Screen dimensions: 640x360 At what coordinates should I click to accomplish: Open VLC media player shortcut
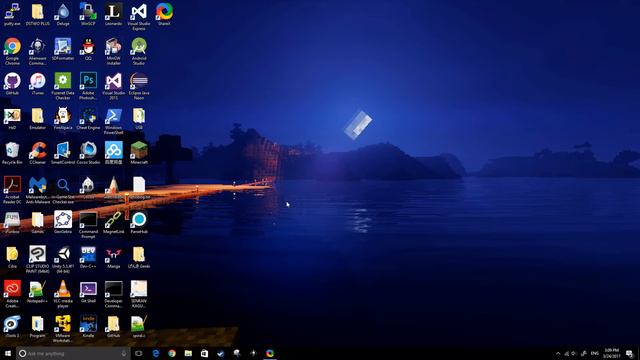63,294
